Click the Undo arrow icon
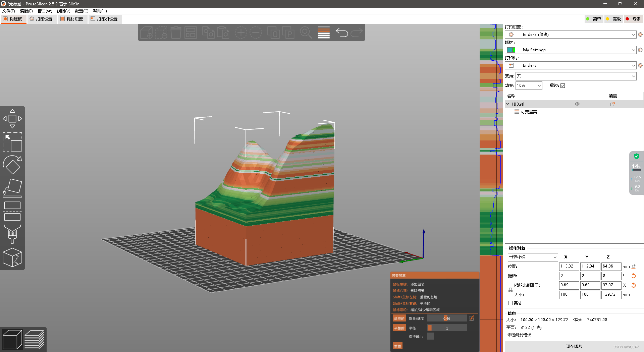The height and width of the screenshot is (352, 644). coord(342,33)
